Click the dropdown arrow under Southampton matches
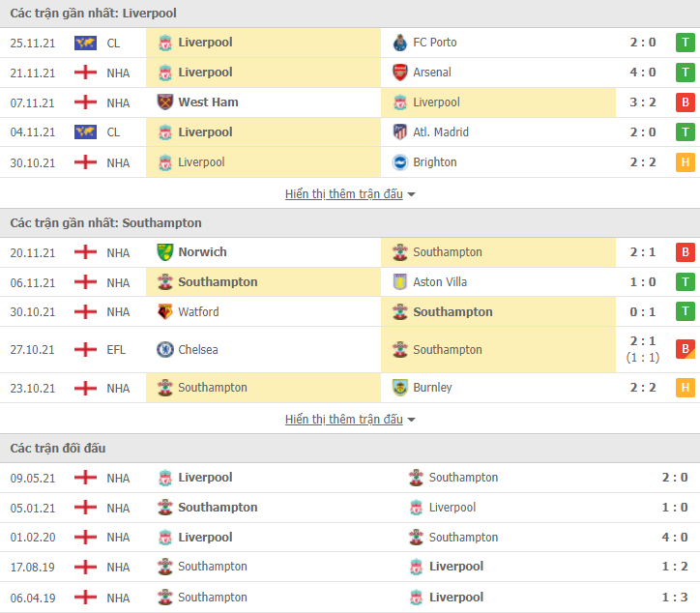 tap(411, 421)
